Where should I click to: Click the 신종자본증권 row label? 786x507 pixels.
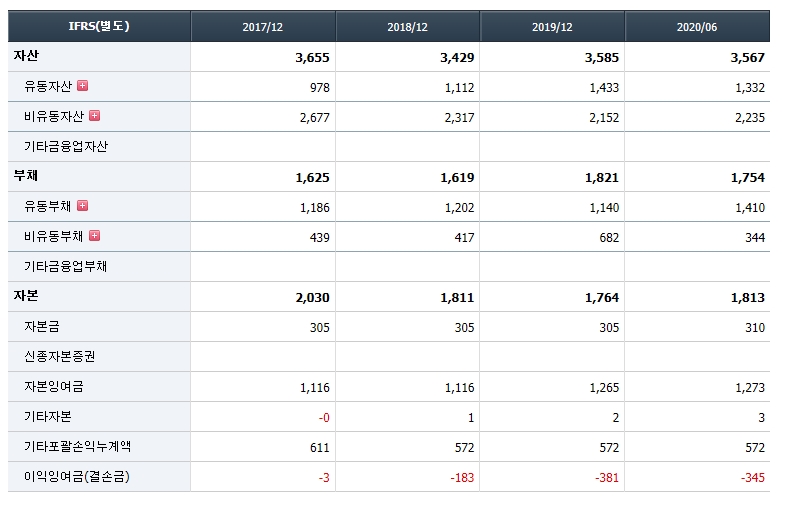point(60,357)
